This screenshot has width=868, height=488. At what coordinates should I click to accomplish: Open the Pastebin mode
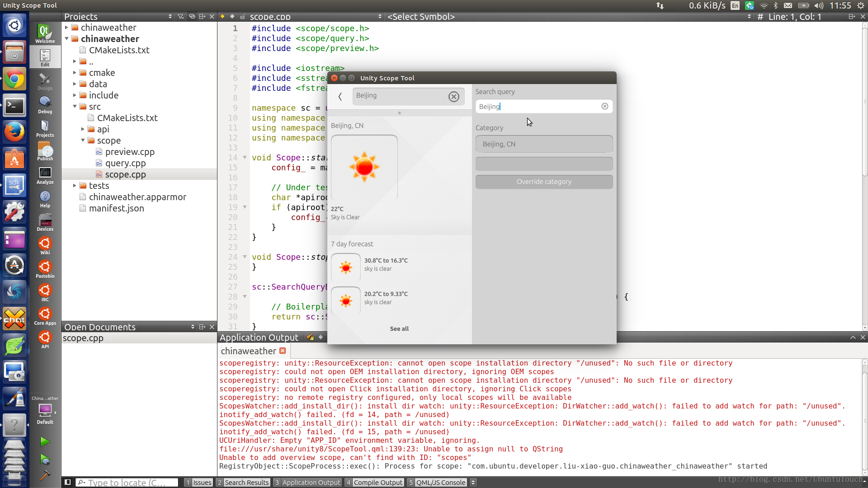point(45,268)
